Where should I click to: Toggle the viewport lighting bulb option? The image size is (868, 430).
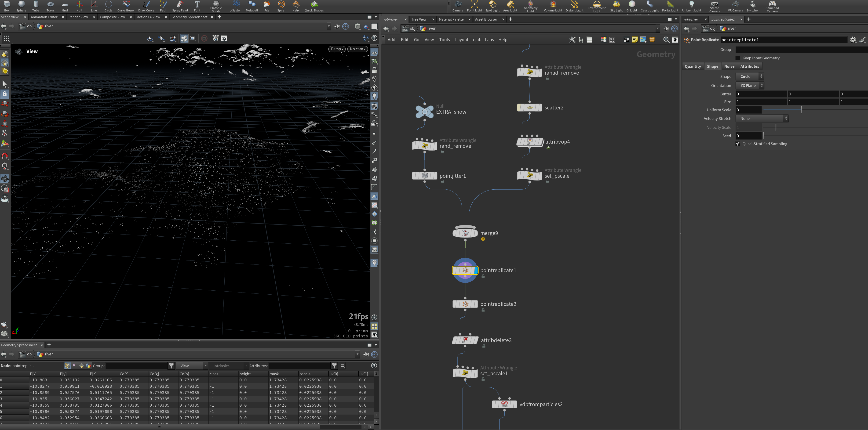tap(374, 96)
